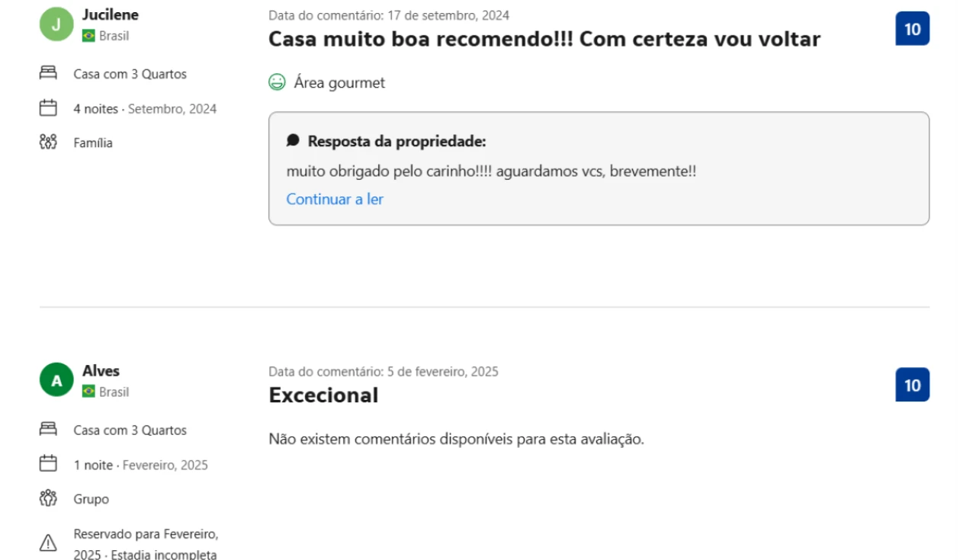Click calendar icon next to 1 noite
976x560 pixels.
pos(48,464)
